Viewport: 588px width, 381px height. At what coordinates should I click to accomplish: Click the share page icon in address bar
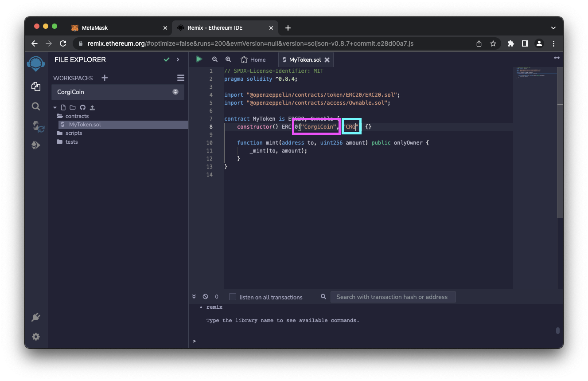coord(479,43)
